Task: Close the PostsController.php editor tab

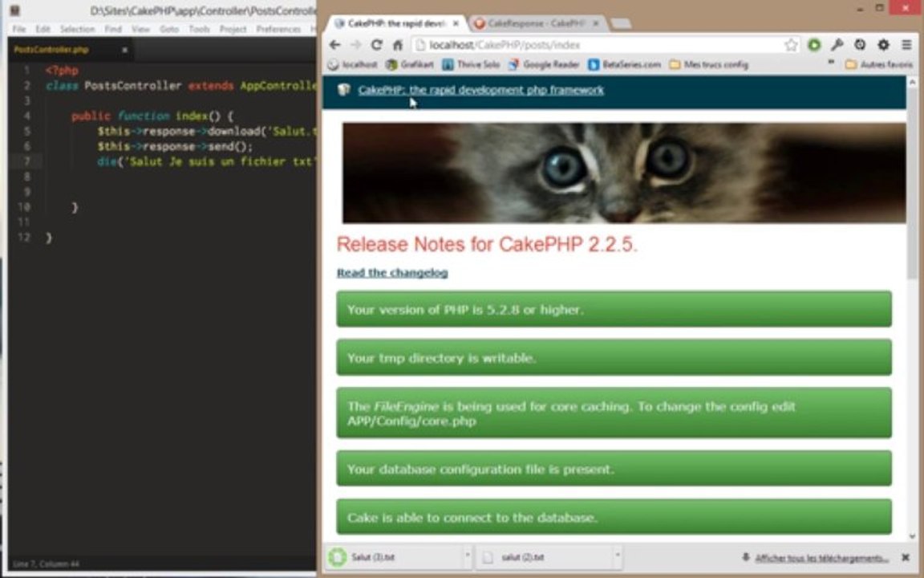Action: (x=124, y=50)
